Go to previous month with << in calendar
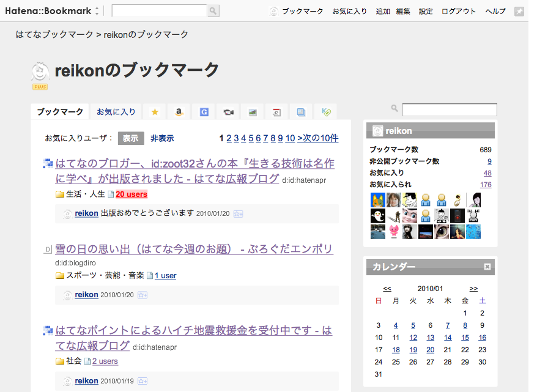The height and width of the screenshot is (392, 537). 387,289
